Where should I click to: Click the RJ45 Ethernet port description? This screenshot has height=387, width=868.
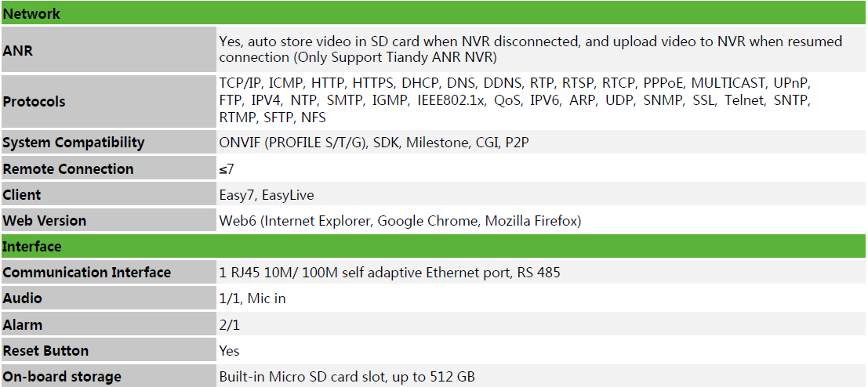(x=390, y=272)
